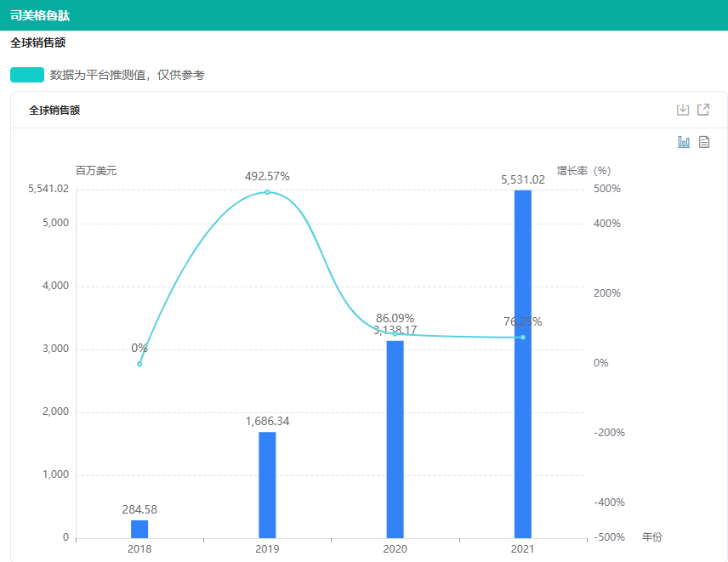Click the 2020 growth rate line point

395,334
